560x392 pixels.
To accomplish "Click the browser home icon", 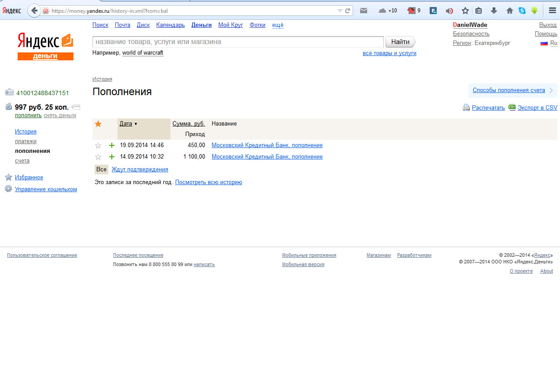I will click(x=510, y=11).
